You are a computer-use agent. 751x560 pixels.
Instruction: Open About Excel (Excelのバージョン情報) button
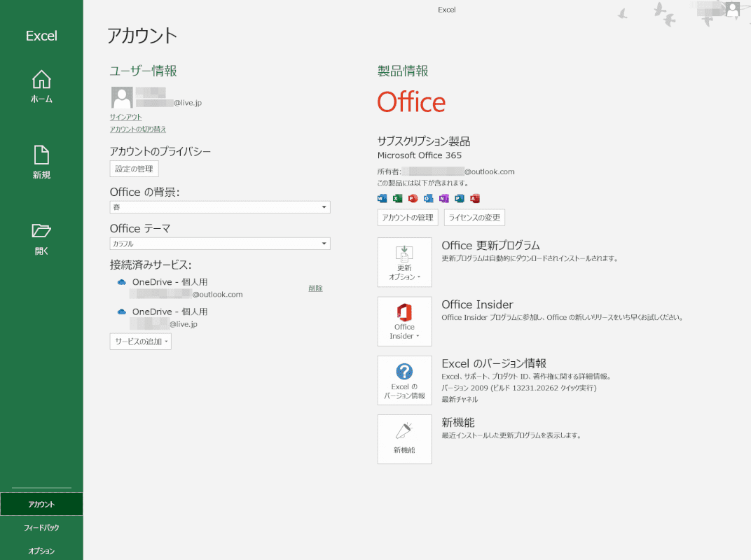pos(405,381)
